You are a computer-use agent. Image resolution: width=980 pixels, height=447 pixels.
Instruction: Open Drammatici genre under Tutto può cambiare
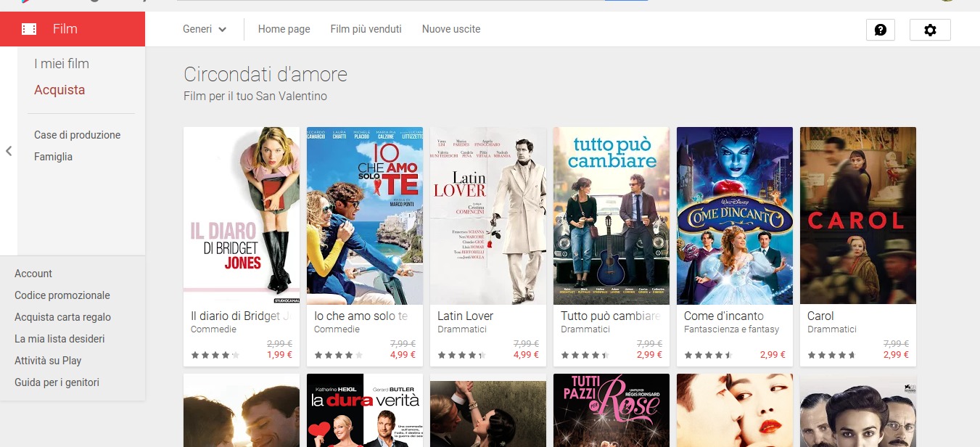click(585, 329)
